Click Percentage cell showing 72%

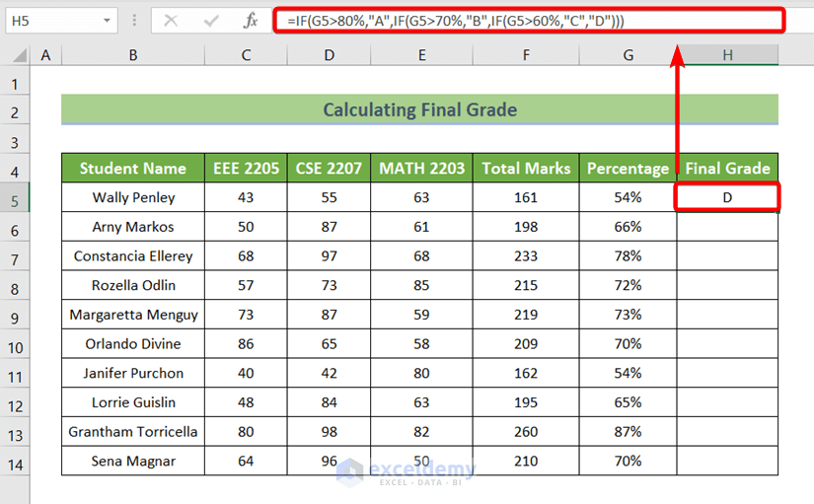coord(629,285)
